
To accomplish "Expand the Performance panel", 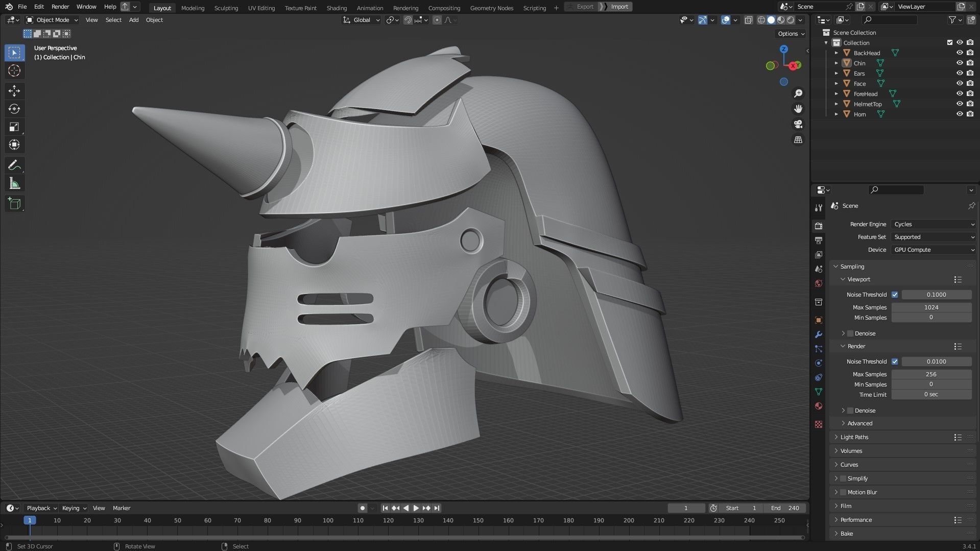I will pos(856,520).
